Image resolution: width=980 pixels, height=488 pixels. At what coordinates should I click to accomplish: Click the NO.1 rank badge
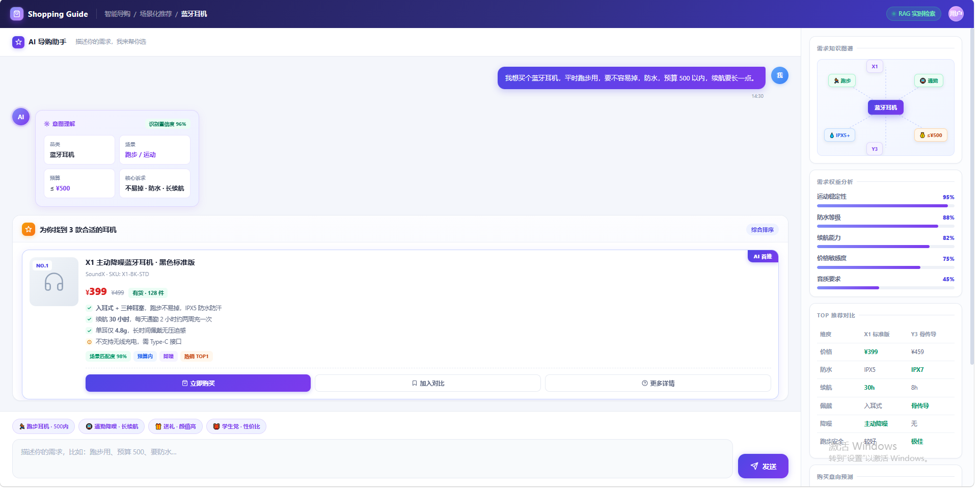click(42, 265)
